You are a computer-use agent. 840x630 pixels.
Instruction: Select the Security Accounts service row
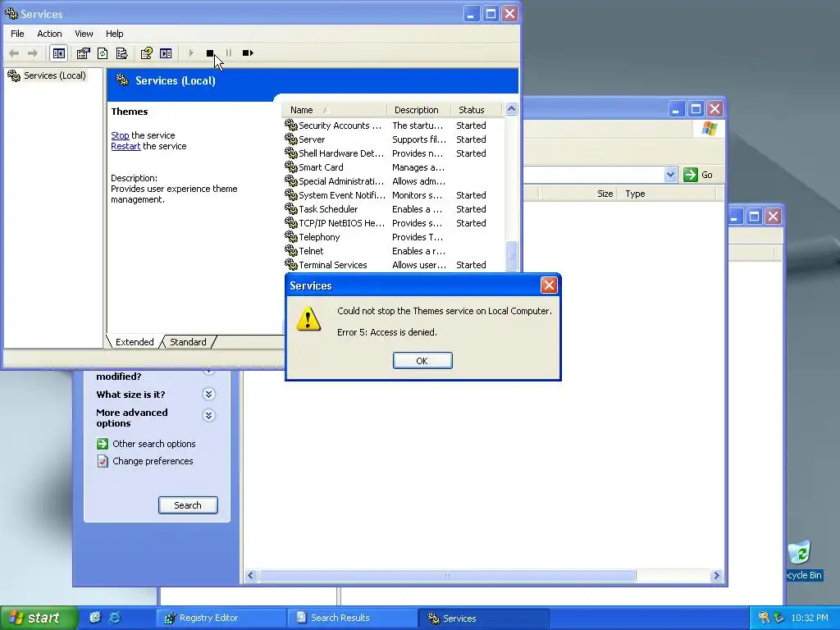(393, 126)
